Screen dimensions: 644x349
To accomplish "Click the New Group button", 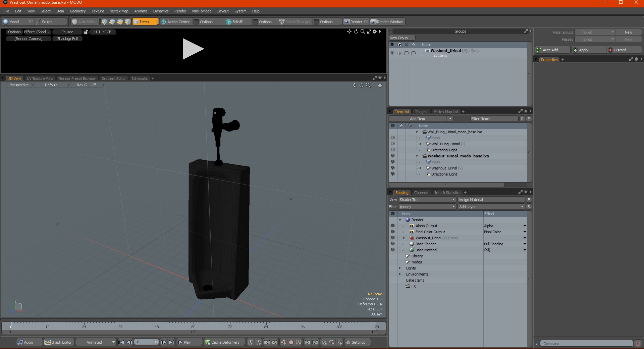I will click(x=401, y=38).
